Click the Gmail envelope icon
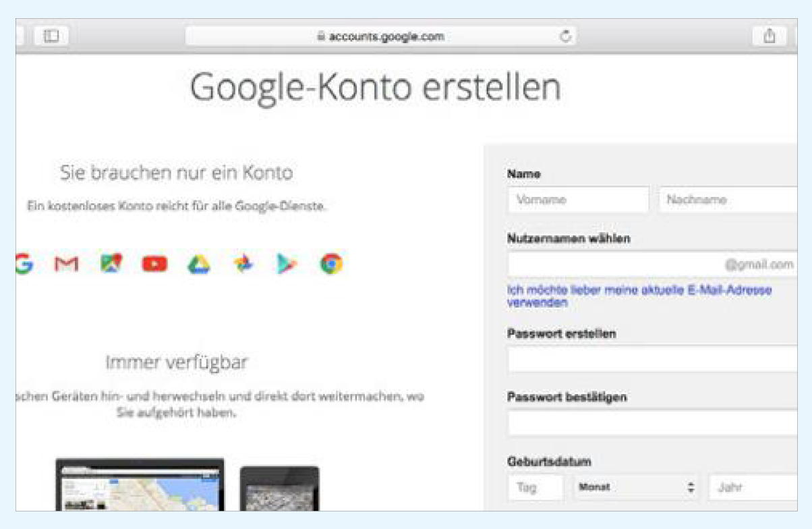 (x=66, y=264)
